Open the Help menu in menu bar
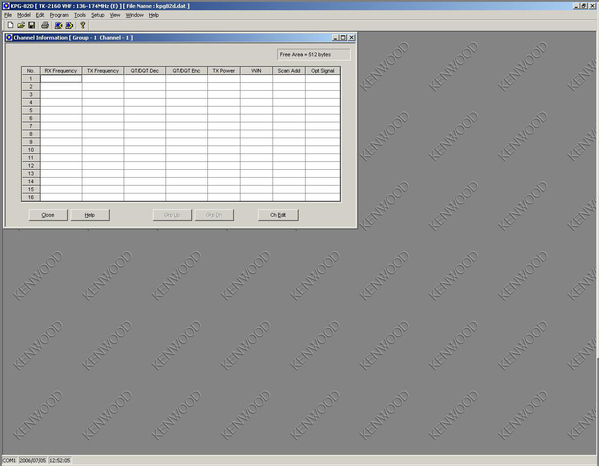The width and height of the screenshot is (599, 466). (x=154, y=15)
